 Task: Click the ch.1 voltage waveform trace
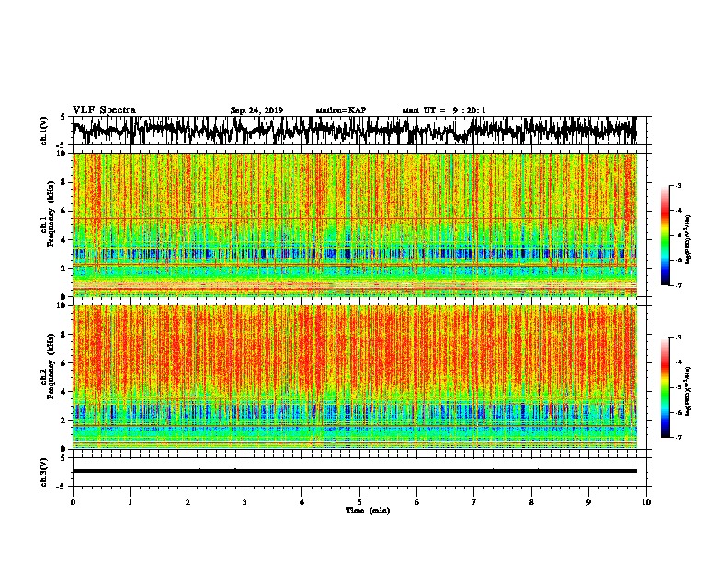point(354,131)
